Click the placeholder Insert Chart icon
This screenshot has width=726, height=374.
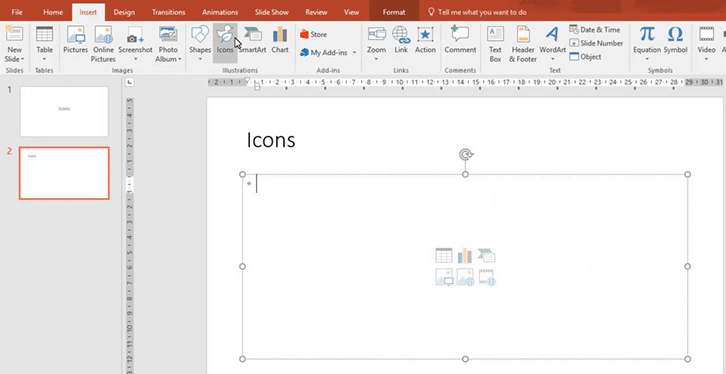tap(465, 255)
